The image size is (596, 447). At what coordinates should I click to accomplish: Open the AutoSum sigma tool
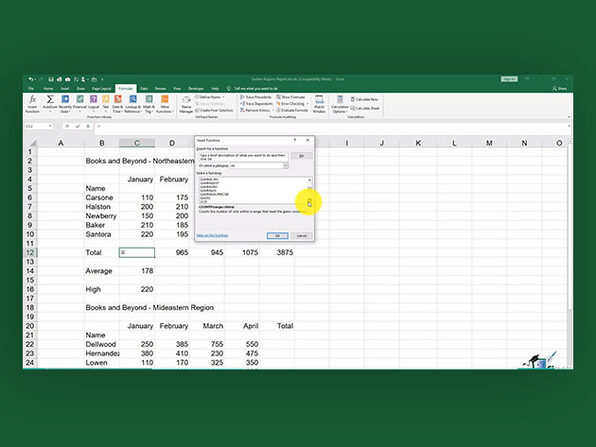(x=50, y=103)
